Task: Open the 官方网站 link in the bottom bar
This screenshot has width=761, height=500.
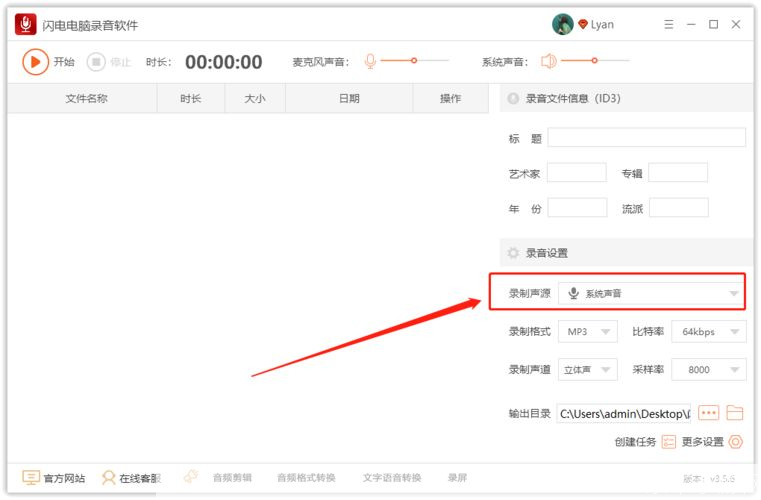Action: pos(54,478)
